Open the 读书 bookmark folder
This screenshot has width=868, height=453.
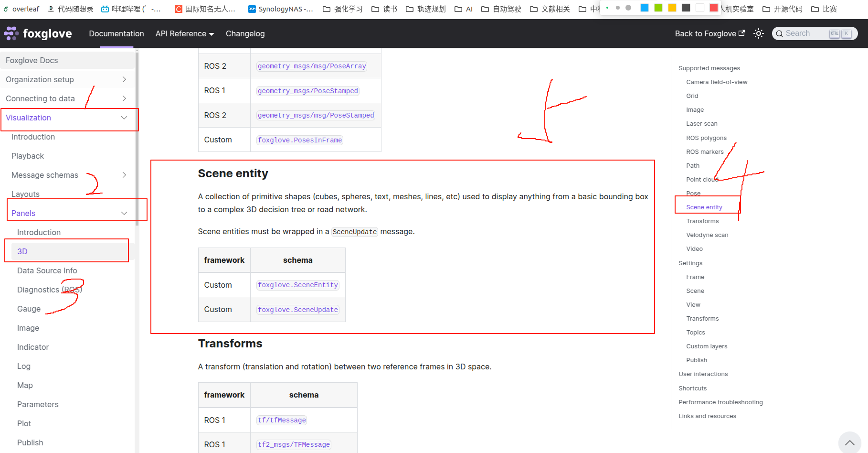click(384, 9)
